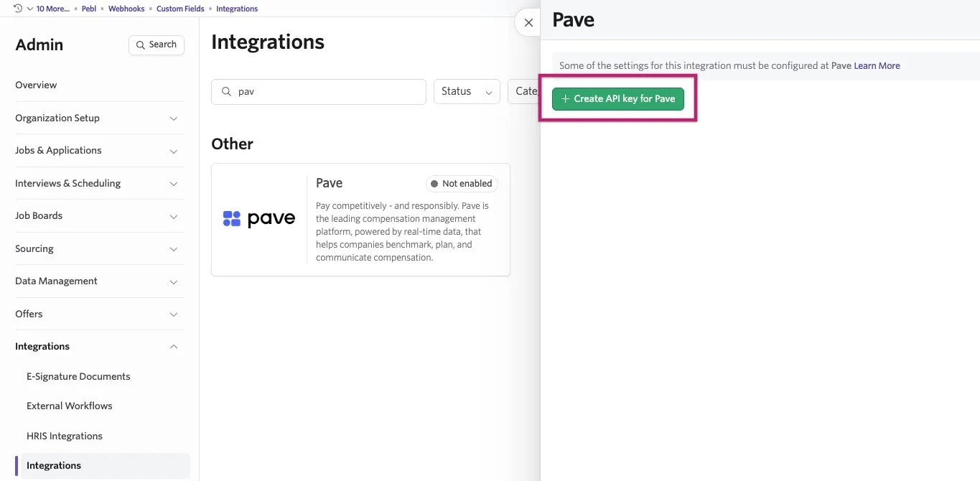Screen dimensions: 980x481
Task: Expand the Job Boards section
Action: coord(99,215)
